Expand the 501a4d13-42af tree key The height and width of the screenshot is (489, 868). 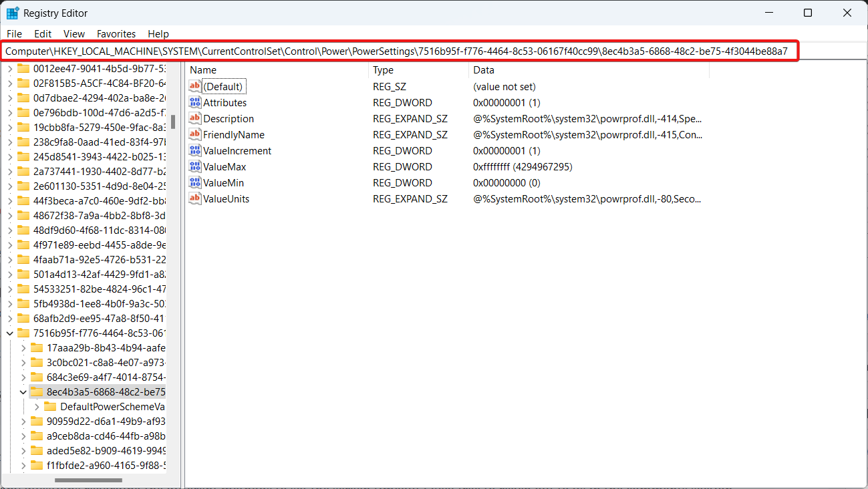pyautogui.click(x=10, y=274)
